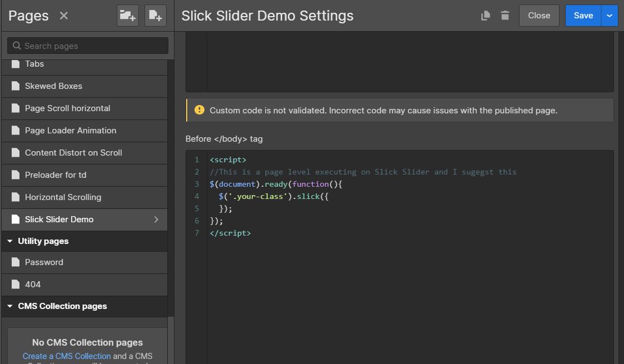Screen dimensions: 624x364
Task: Click the Slick Slider Demo chevron arrow
Action: click(x=156, y=220)
